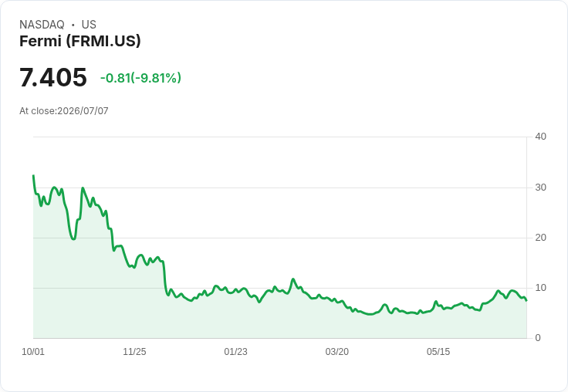Click the 20 y-axis value label

point(541,238)
